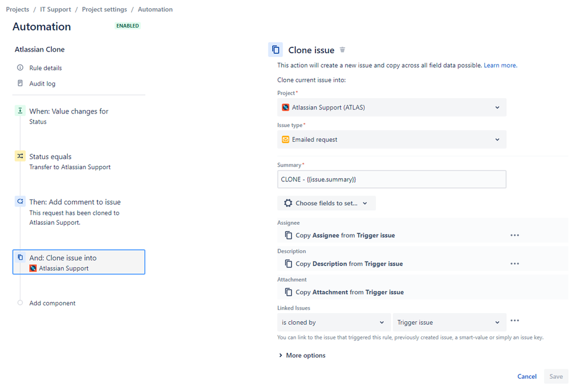
Task: Go to Automation breadcrumb
Action: click(155, 9)
